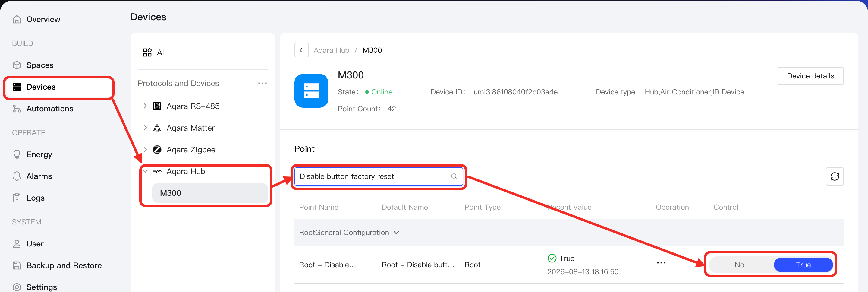Click the Automations branch icon

tap(17, 109)
